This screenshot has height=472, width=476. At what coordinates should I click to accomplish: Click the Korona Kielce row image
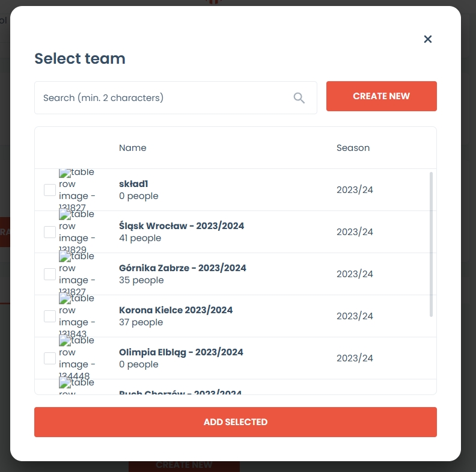(x=77, y=316)
